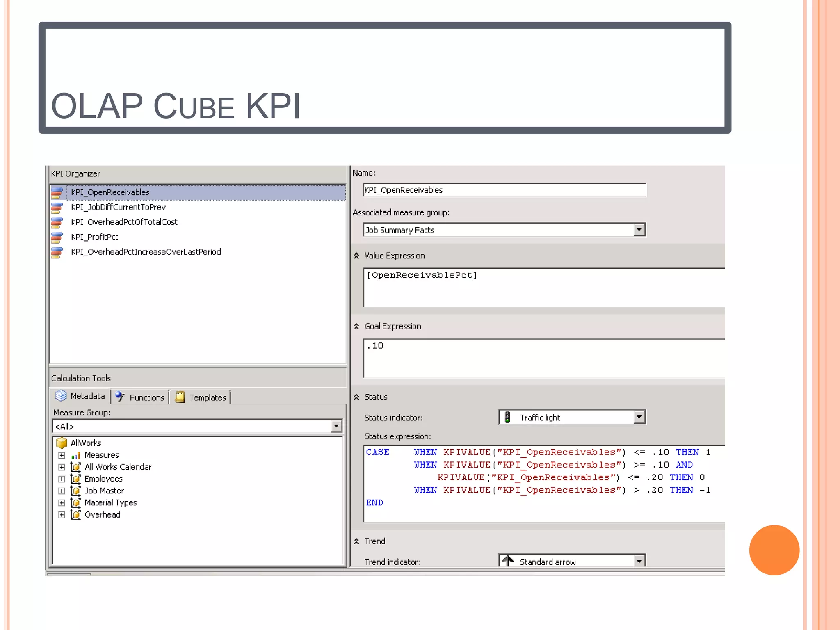Click the AllWorks cube icon
The image size is (840, 630).
[62, 443]
